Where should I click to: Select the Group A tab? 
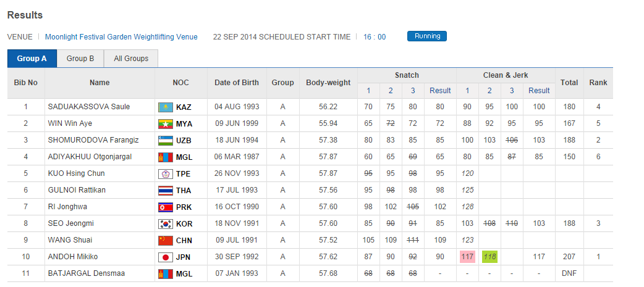32,59
